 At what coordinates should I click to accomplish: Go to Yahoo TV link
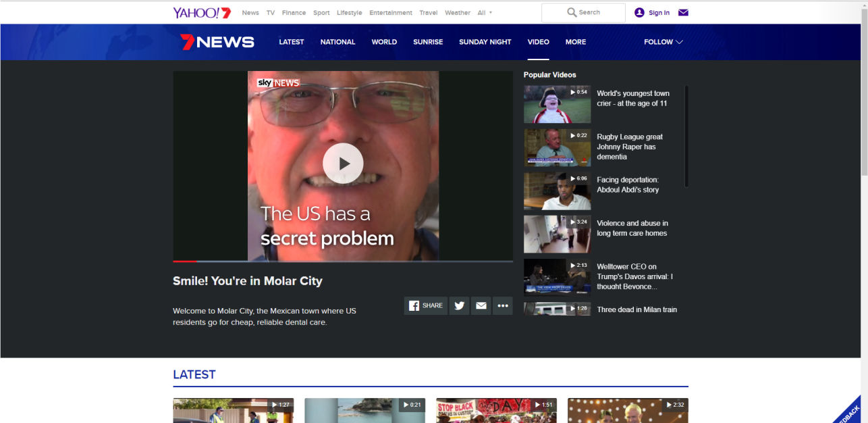271,12
